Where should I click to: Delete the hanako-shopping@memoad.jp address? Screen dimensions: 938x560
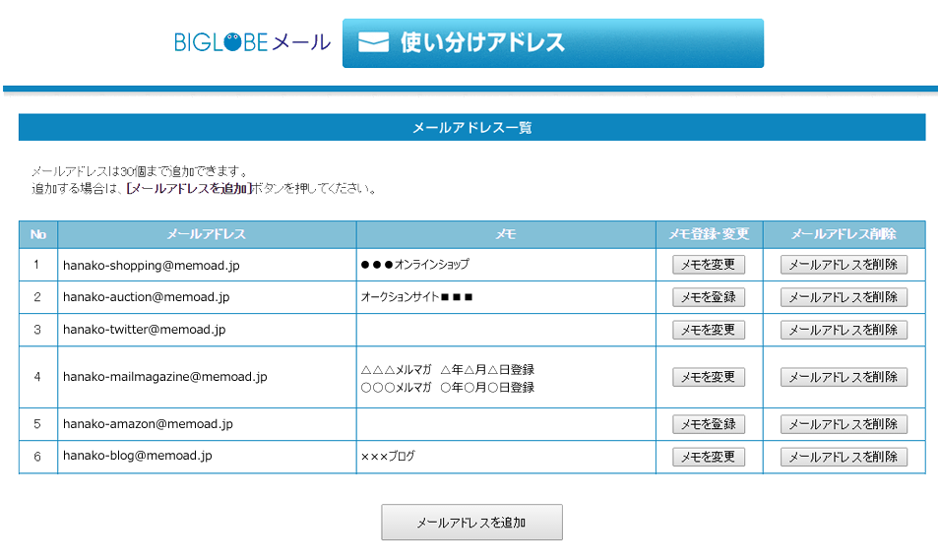click(x=844, y=265)
